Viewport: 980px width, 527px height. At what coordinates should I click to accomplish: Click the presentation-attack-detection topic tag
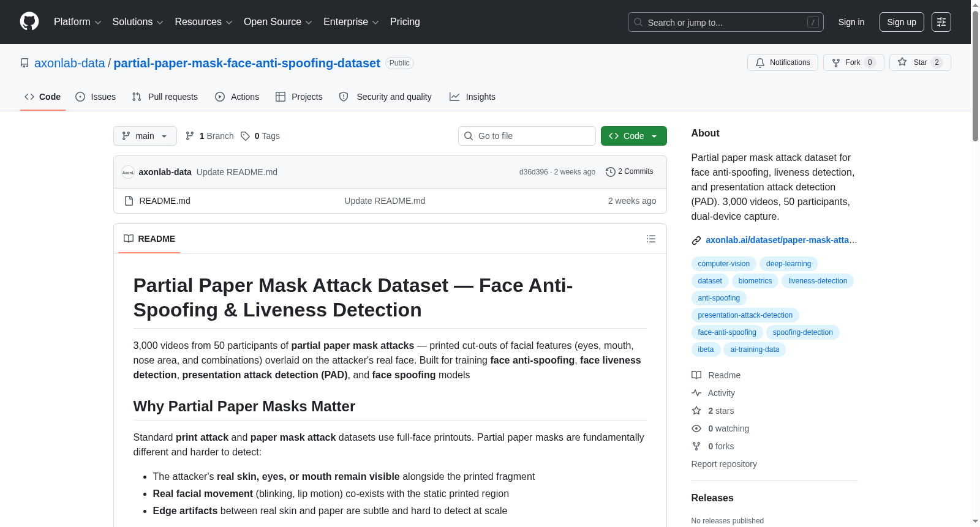tap(745, 315)
